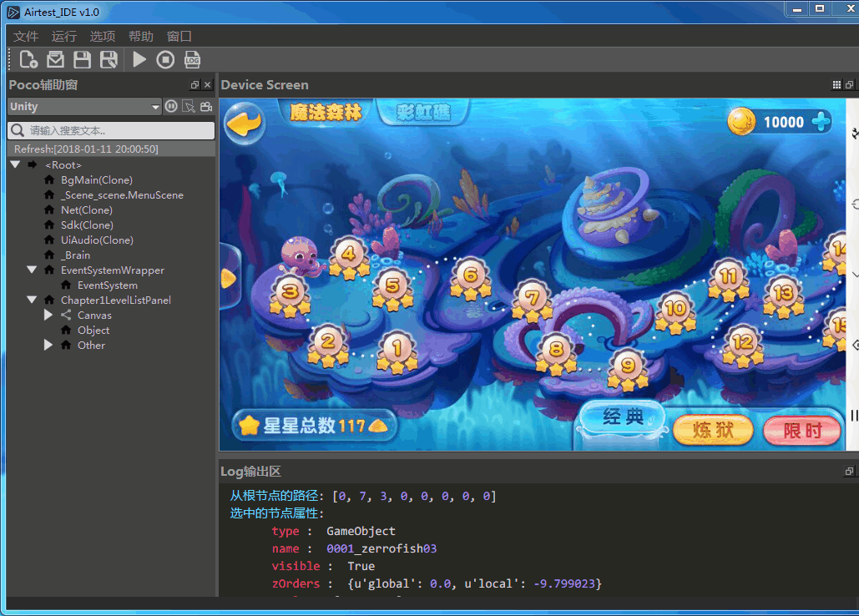Select level 7 badge

(x=532, y=301)
